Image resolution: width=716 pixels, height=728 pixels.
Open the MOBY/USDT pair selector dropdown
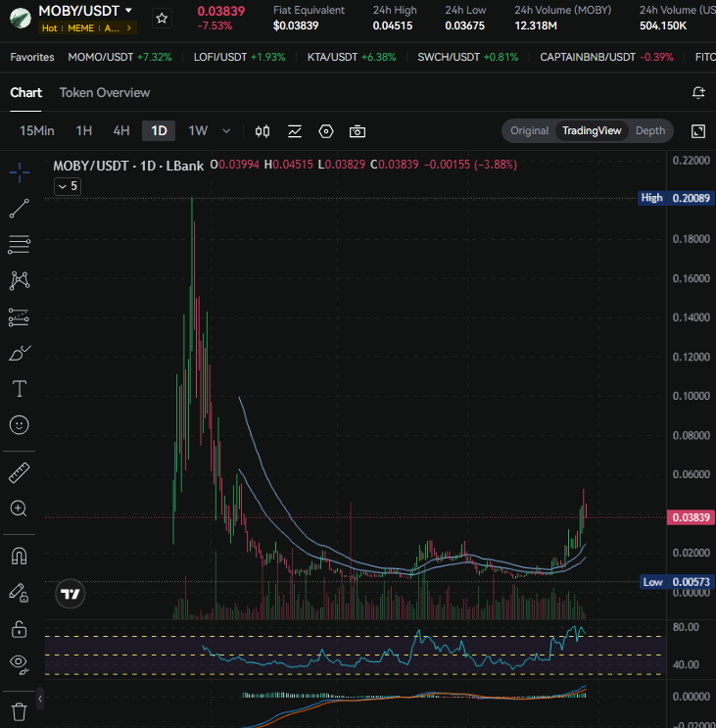coord(85,10)
